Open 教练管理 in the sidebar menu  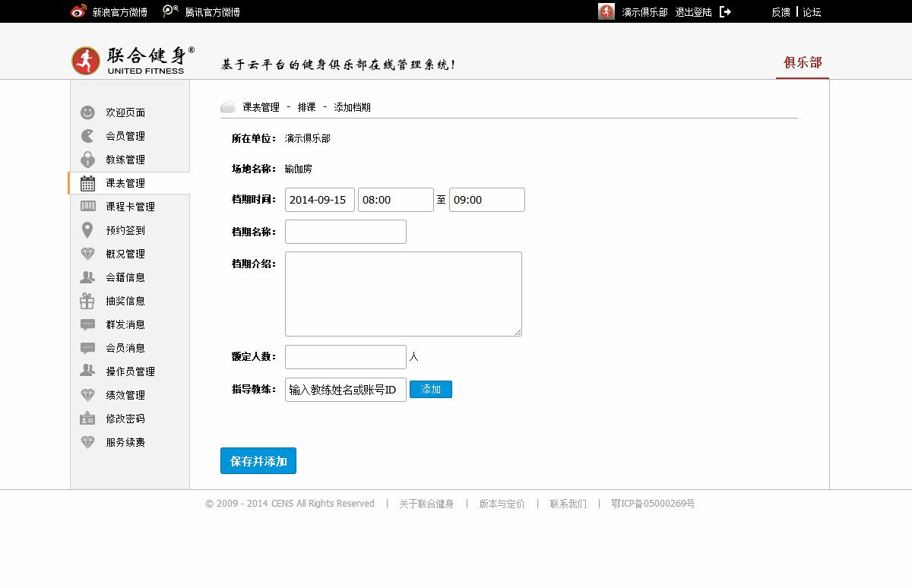click(x=125, y=160)
